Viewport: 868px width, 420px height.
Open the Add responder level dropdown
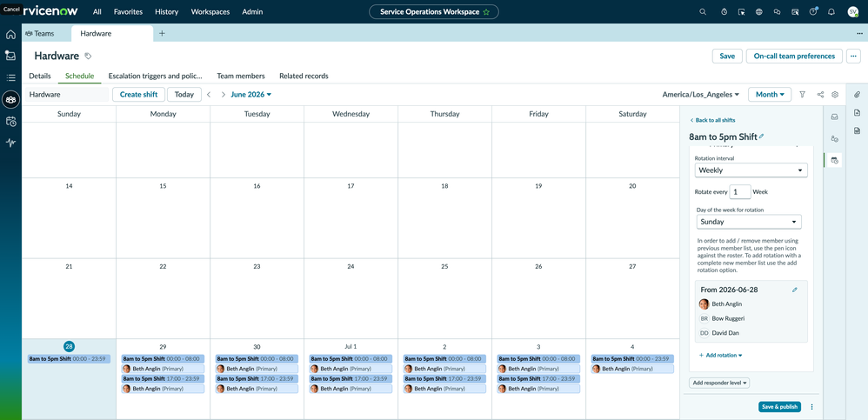[719, 383]
